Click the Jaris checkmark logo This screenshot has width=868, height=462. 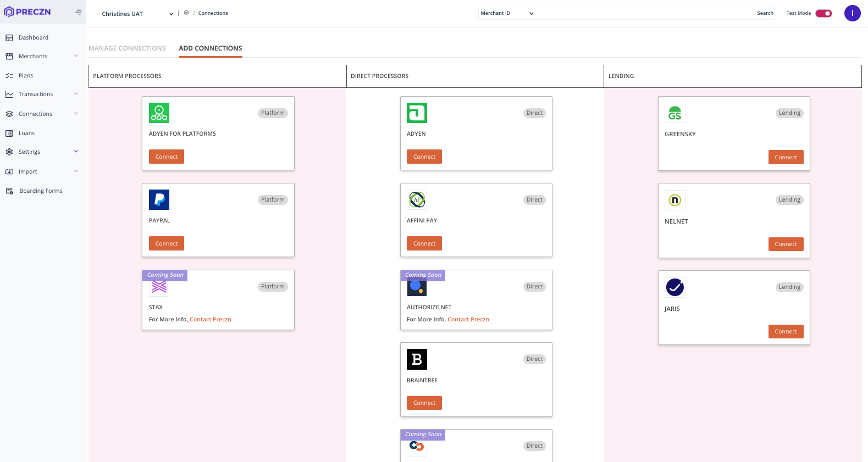coord(675,287)
